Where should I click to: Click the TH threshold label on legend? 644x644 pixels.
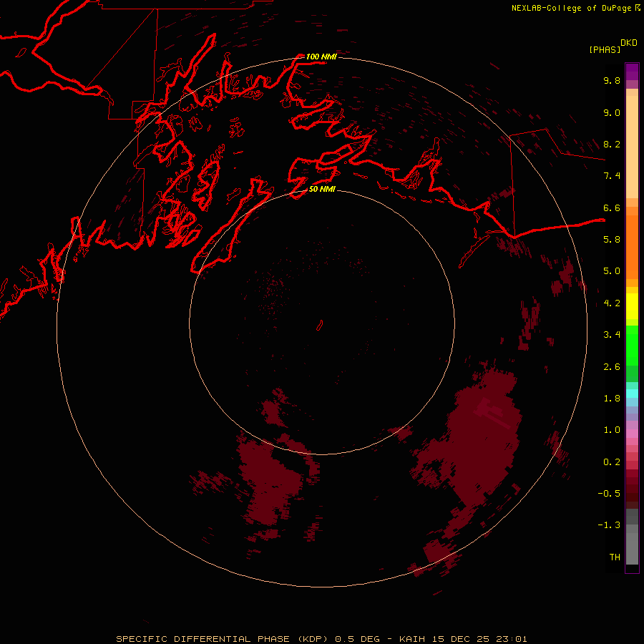(x=615, y=557)
